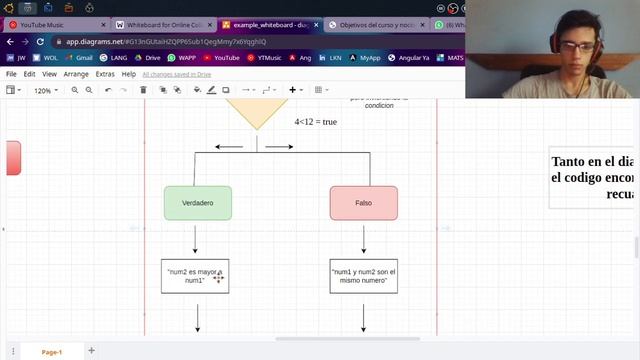This screenshot has width=640, height=360.
Task: Close the example_whiteboard tab
Action: pyautogui.click(x=316, y=25)
